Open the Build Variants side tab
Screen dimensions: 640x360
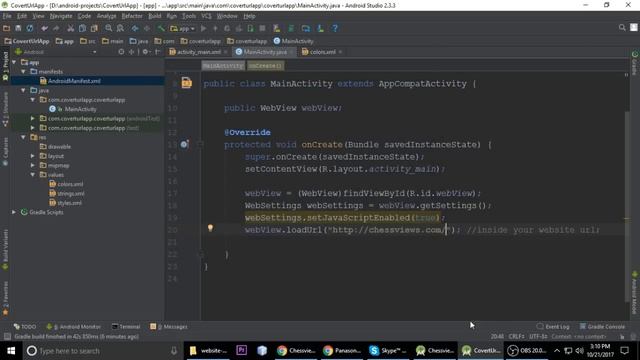[5, 249]
